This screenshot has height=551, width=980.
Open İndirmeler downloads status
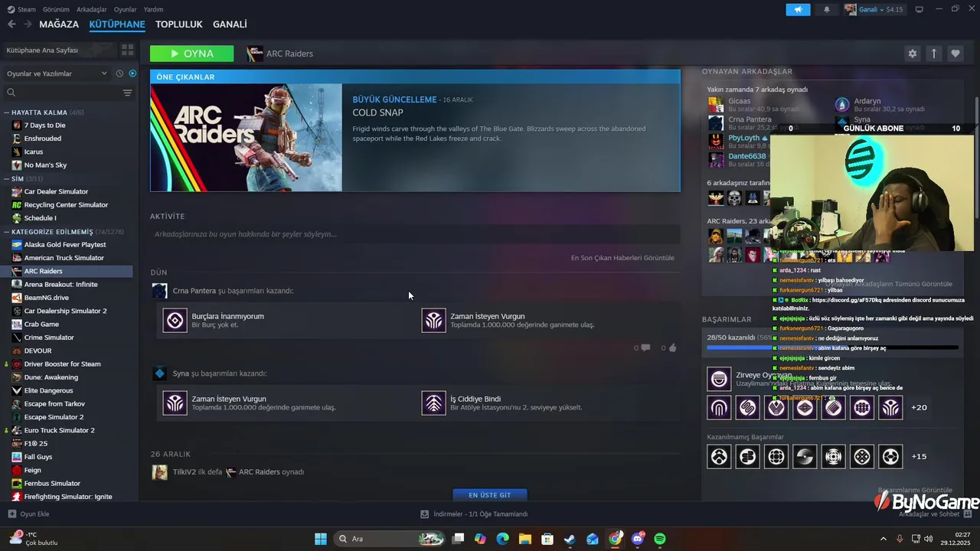coord(474,514)
